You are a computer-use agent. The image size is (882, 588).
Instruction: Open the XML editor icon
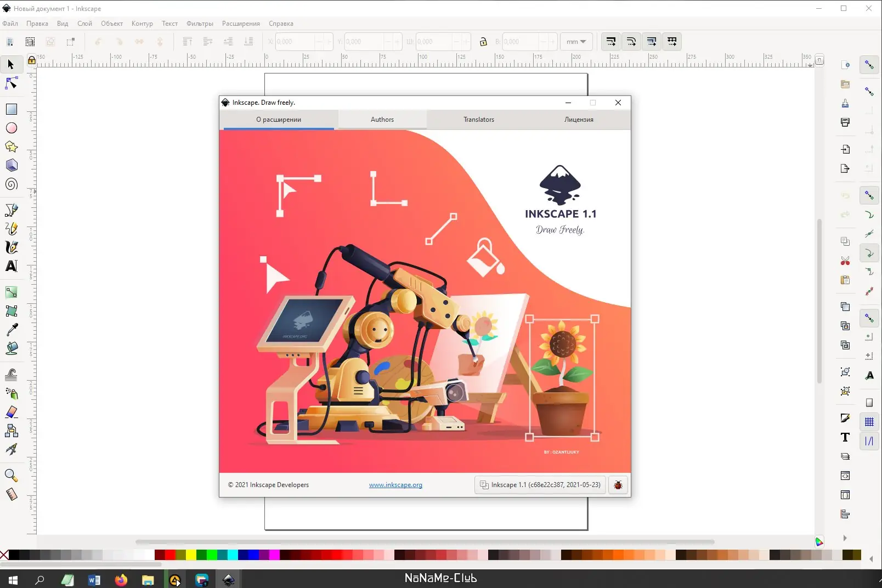[845, 476]
